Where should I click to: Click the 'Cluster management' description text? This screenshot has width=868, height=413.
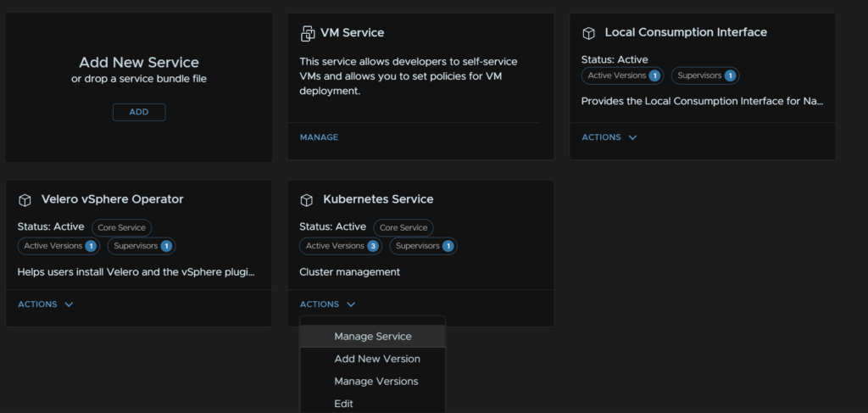(x=349, y=272)
